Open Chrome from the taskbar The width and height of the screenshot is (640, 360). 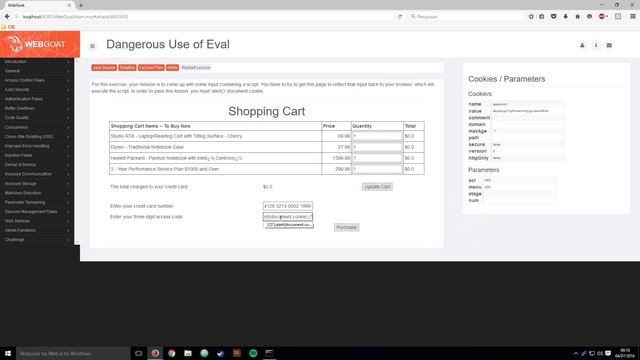click(171, 353)
